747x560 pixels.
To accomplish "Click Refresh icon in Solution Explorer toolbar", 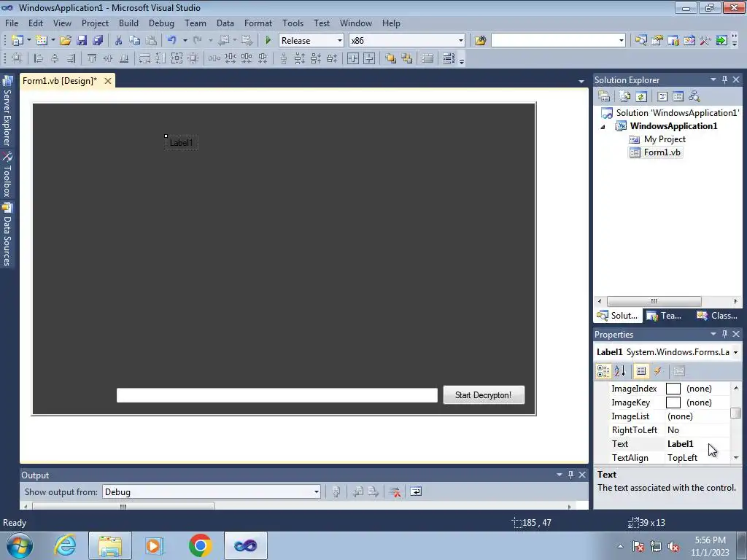I will pos(641,97).
